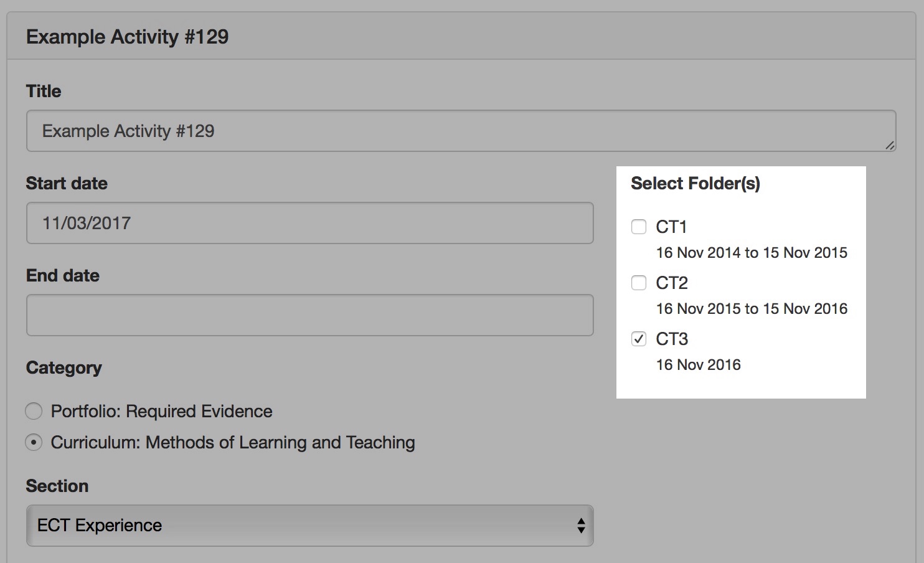
Task: Click the Title text field
Action: coord(461,131)
